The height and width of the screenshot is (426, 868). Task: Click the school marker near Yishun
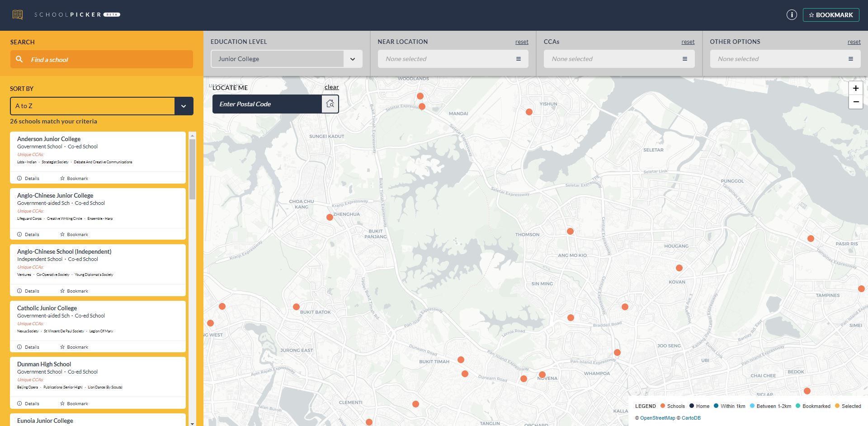pos(529,112)
